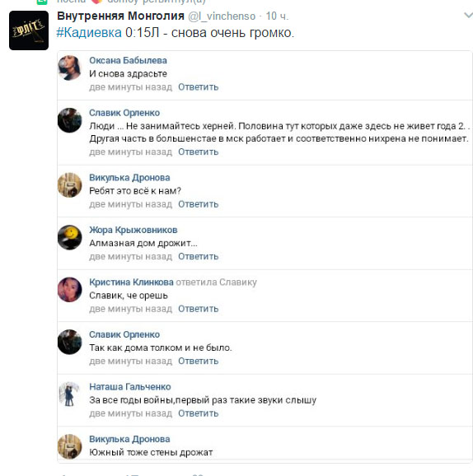
Task: Click Ответить under 'Так как дома толком'
Action: click(x=199, y=361)
